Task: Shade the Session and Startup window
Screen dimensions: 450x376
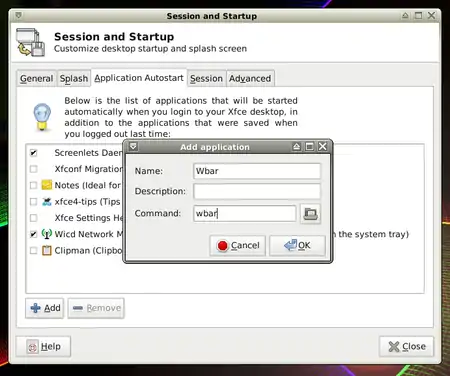Action: (405, 15)
